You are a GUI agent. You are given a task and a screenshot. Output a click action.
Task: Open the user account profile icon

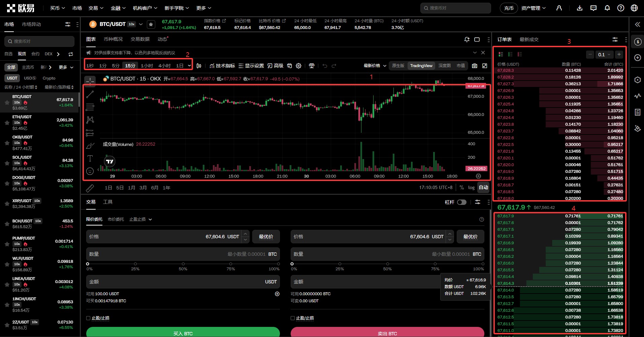(559, 8)
